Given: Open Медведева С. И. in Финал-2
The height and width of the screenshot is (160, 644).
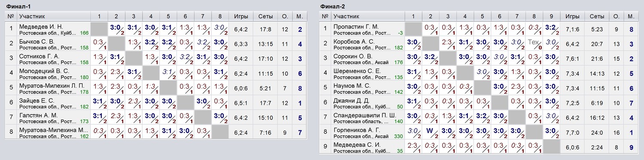Looking at the screenshot, I should [x=357, y=145].
